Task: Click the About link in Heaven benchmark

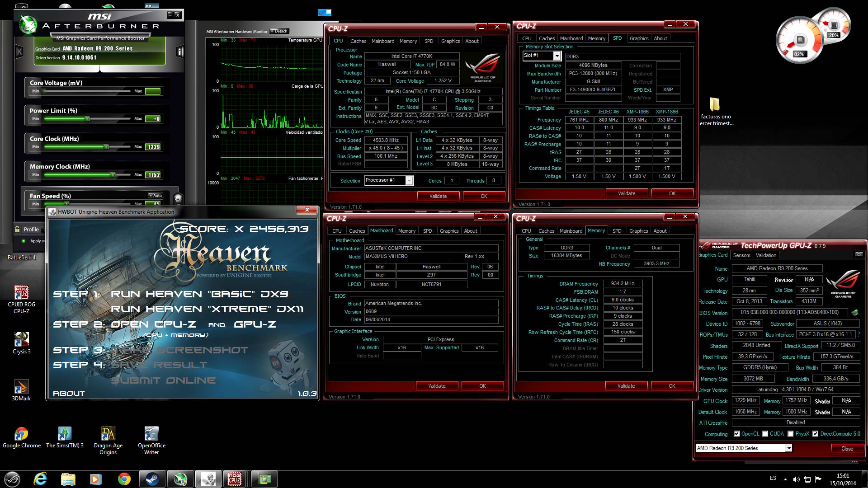Action: click(69, 394)
